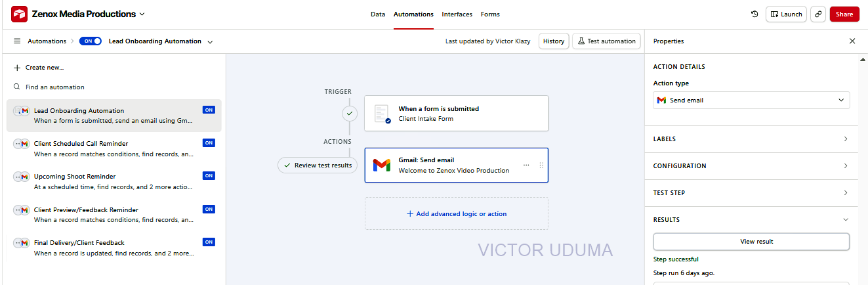Expand the CONFIGURATION section

pos(751,165)
